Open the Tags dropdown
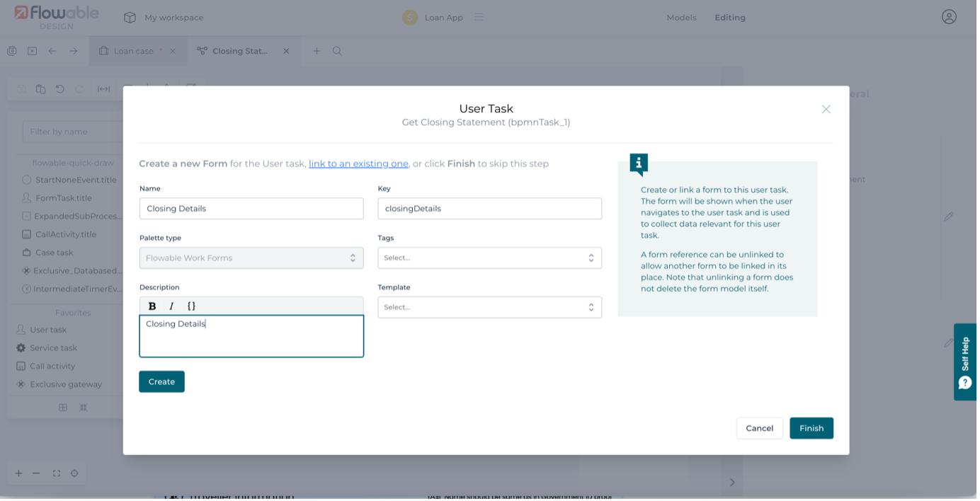Screen dimensions: 980x501 pos(489,258)
